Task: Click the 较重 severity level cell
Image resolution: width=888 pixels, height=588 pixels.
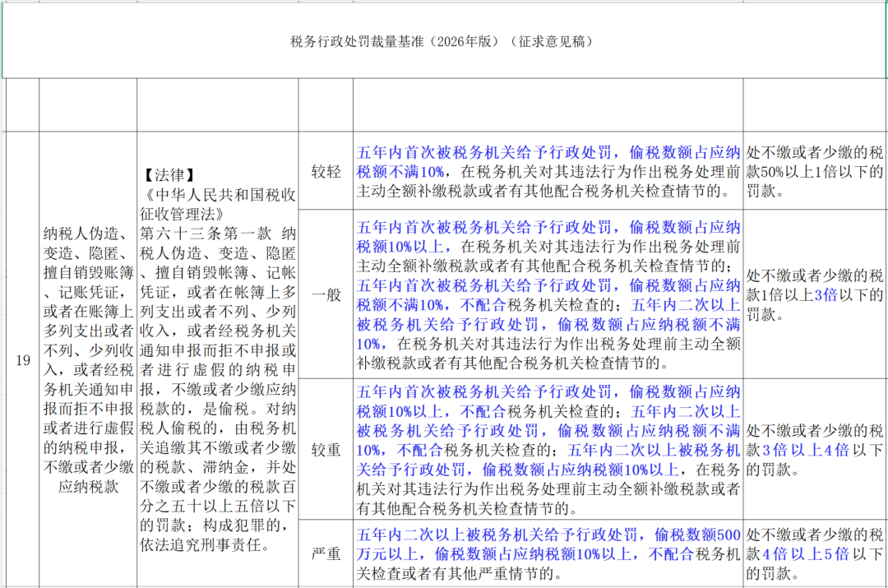Action: coord(326,450)
